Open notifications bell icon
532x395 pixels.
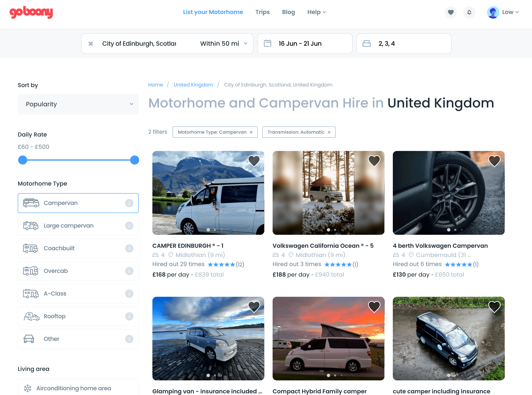click(469, 12)
